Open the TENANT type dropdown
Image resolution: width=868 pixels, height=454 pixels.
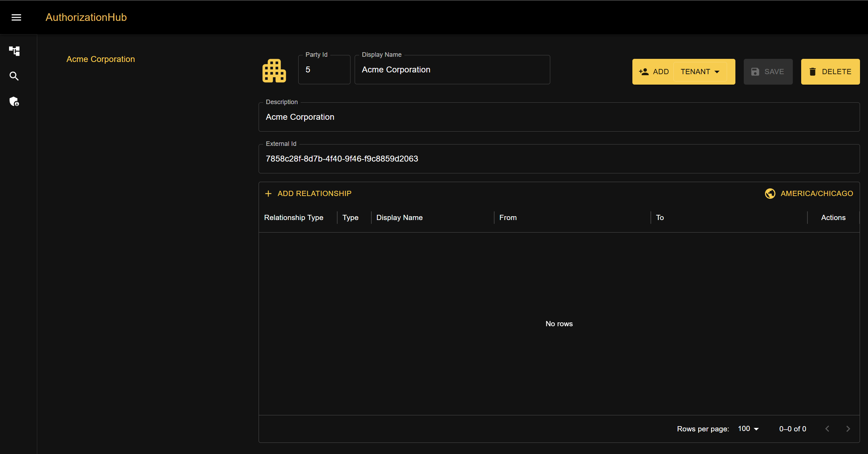point(700,72)
